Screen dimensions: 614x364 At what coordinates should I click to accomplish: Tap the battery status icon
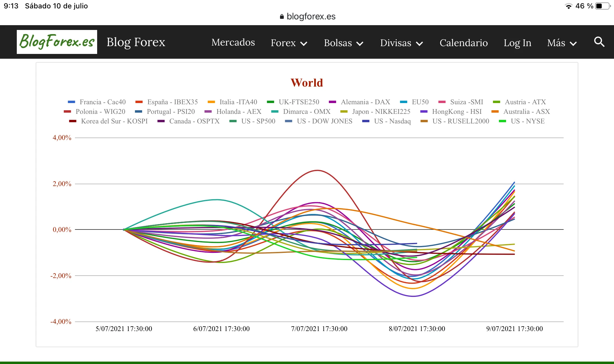(x=603, y=6)
